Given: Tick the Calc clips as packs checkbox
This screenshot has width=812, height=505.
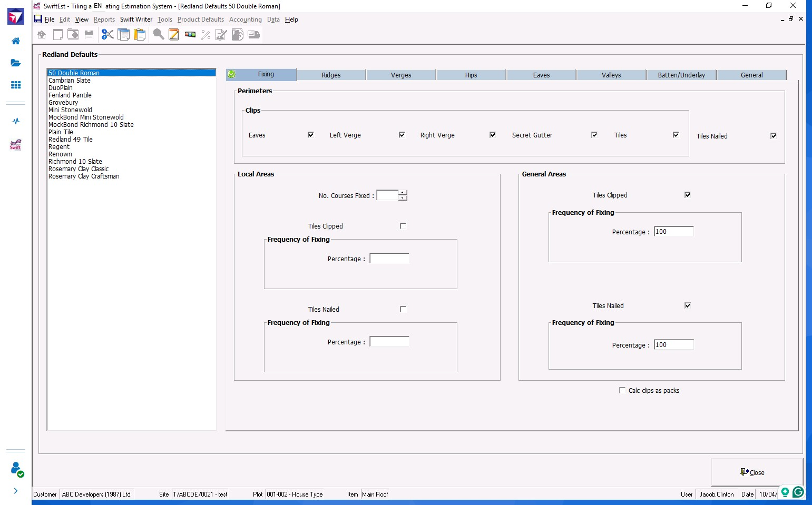Looking at the screenshot, I should coord(622,390).
